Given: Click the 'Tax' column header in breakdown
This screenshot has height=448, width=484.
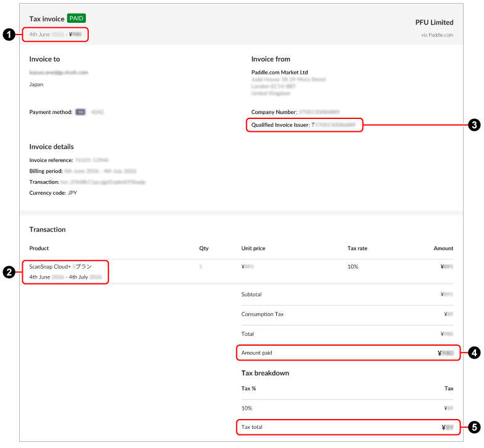Looking at the screenshot, I should pos(449,388).
